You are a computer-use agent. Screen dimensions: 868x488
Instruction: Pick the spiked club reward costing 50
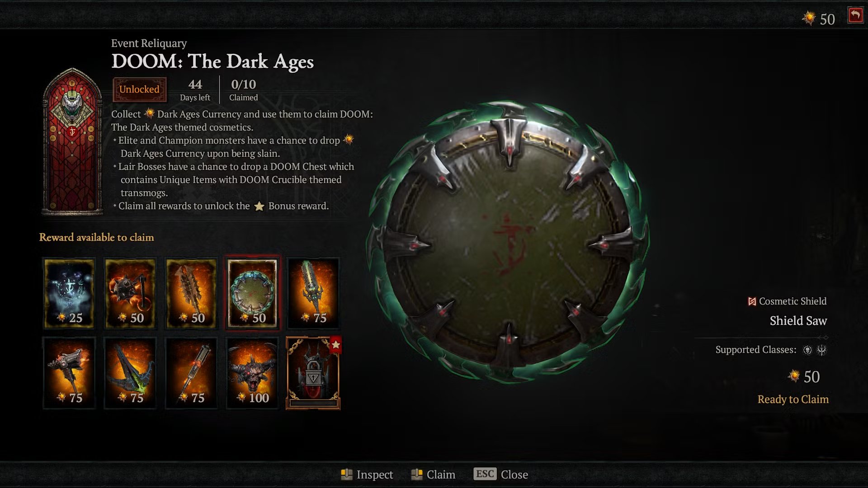pos(191,292)
